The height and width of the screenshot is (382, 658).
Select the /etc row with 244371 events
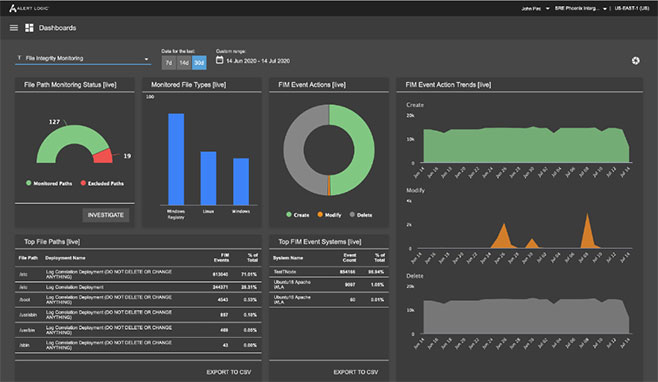[138, 287]
